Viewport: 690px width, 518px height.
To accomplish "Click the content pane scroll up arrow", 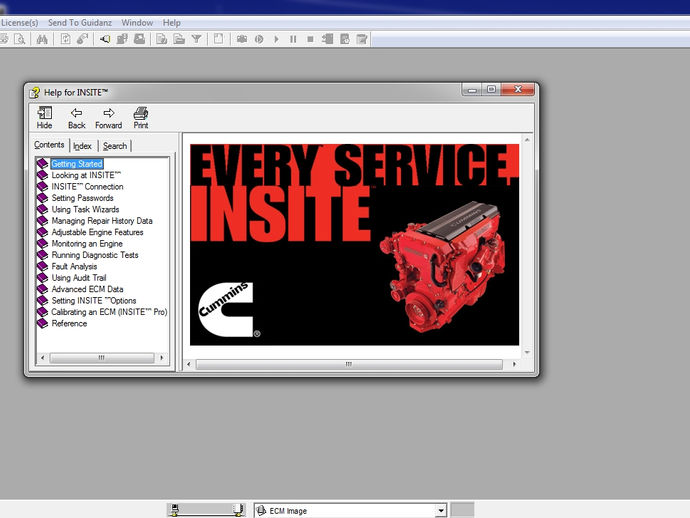I will (x=527, y=140).
